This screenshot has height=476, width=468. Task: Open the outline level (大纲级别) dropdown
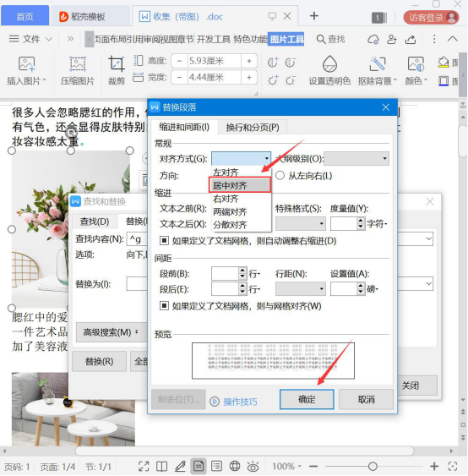coord(356,158)
